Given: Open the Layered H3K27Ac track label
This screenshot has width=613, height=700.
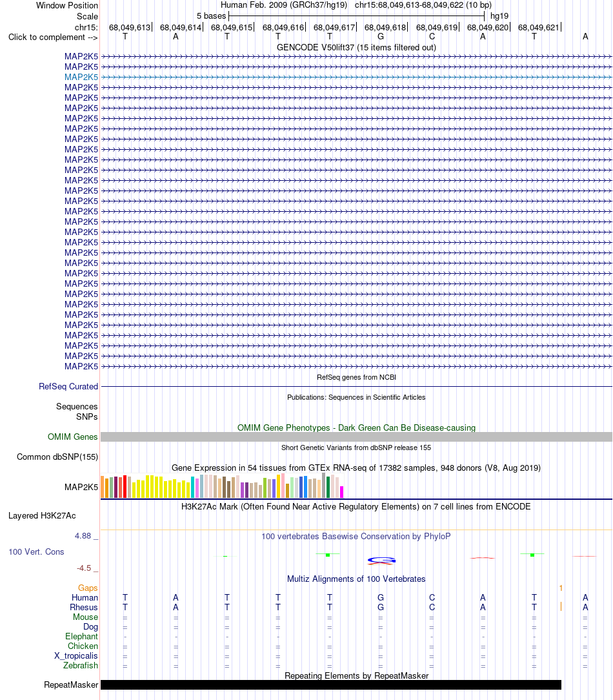Looking at the screenshot, I should tap(42, 515).
